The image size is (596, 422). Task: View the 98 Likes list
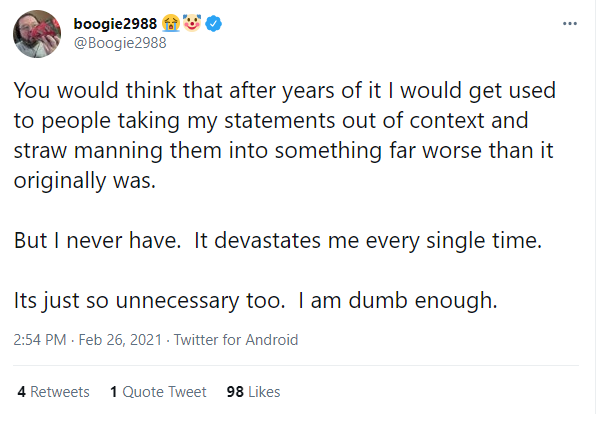[253, 392]
